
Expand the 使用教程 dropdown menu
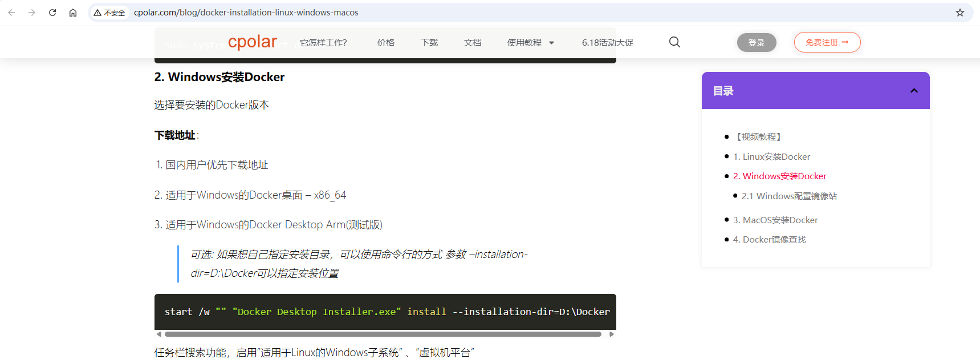[x=531, y=43]
